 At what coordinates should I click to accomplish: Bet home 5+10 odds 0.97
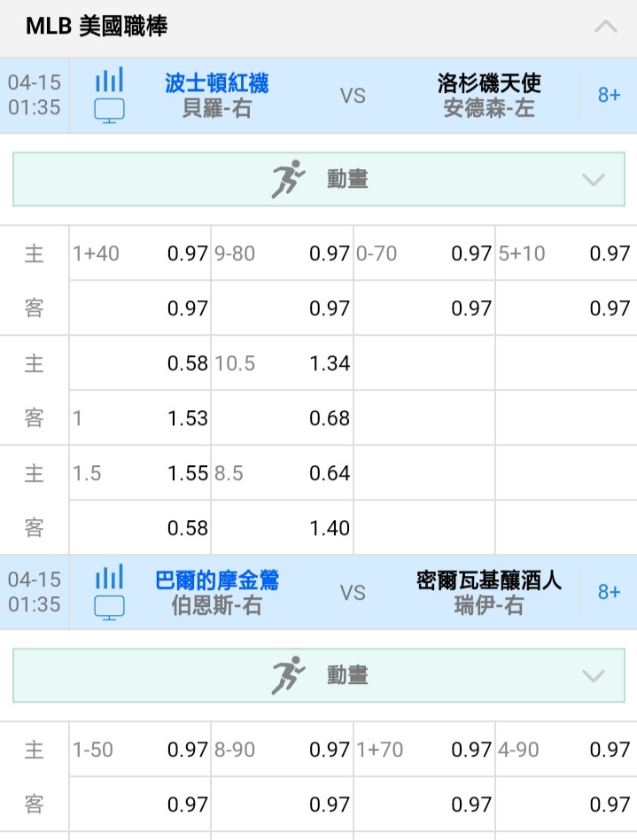pyautogui.click(x=566, y=253)
